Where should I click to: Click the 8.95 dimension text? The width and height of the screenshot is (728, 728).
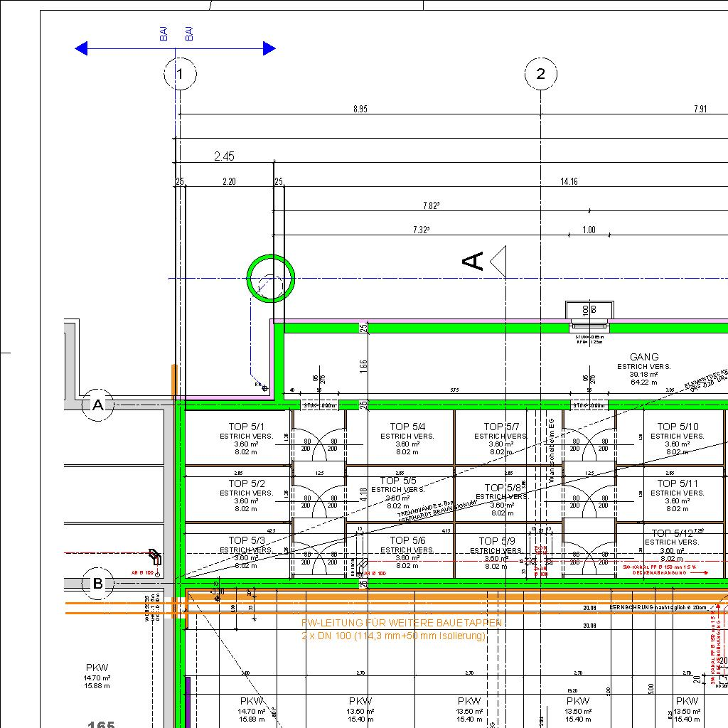pyautogui.click(x=360, y=109)
